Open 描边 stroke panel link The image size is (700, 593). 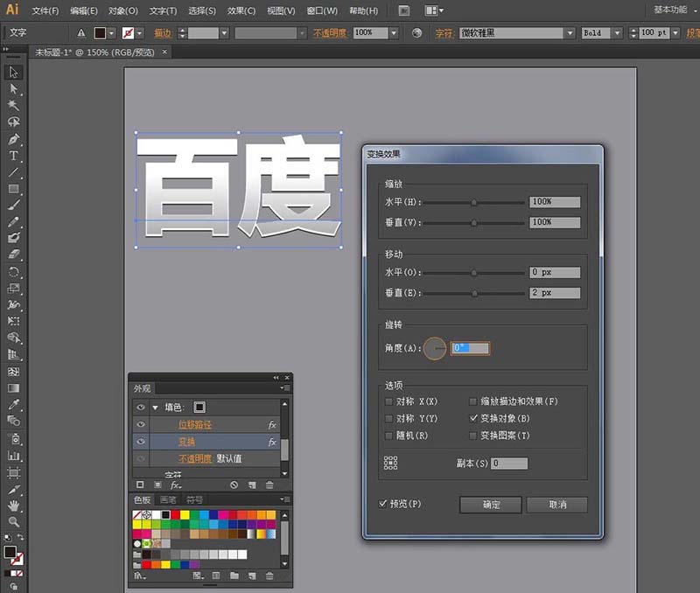pyautogui.click(x=163, y=33)
